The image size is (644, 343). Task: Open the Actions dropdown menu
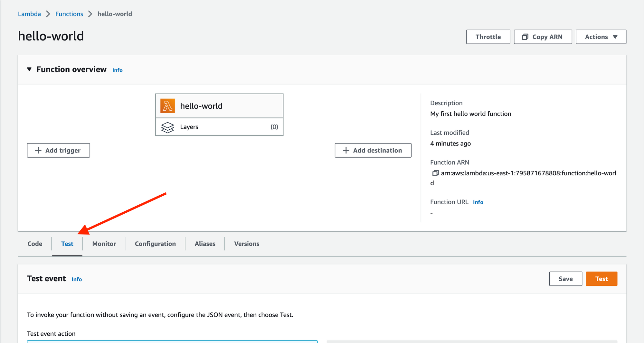pos(601,37)
